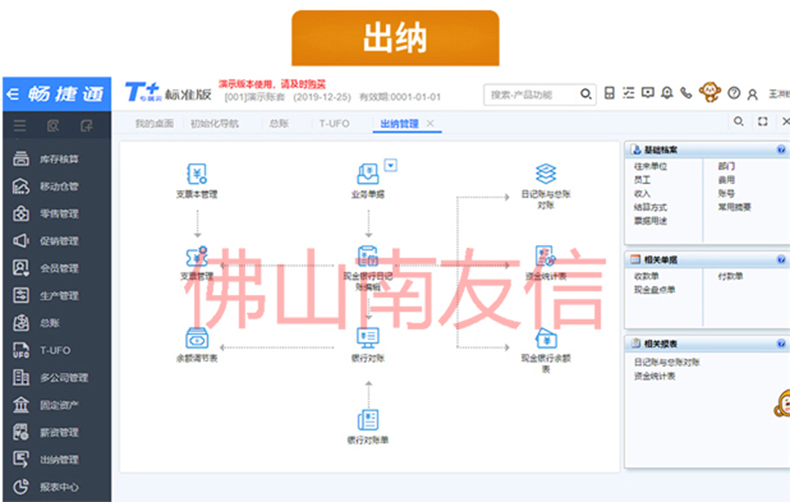This screenshot has height=502, width=790.
Task: Collapse the 基础档案 panel button
Action: tap(781, 150)
